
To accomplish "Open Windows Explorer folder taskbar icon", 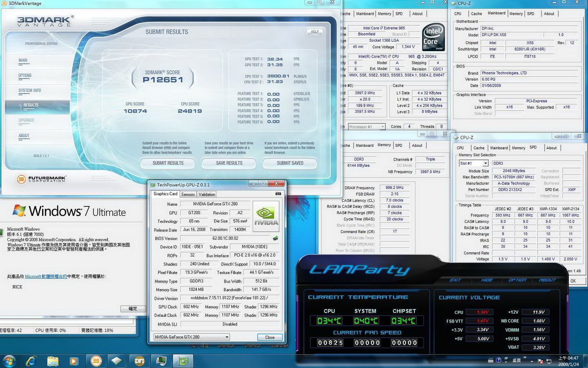I will [53, 361].
